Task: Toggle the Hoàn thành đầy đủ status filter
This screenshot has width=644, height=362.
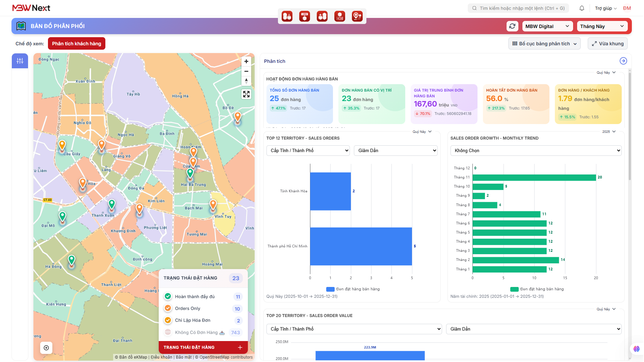Action: [x=168, y=296]
